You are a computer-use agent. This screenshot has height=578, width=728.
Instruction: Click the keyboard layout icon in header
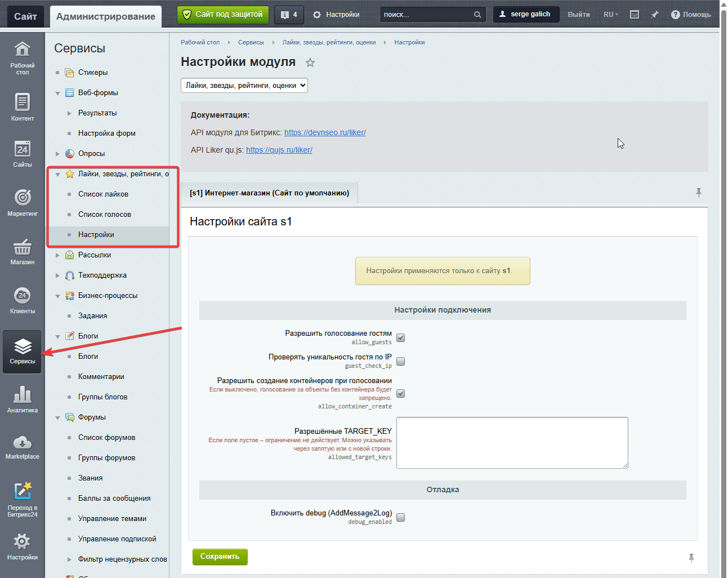635,15
